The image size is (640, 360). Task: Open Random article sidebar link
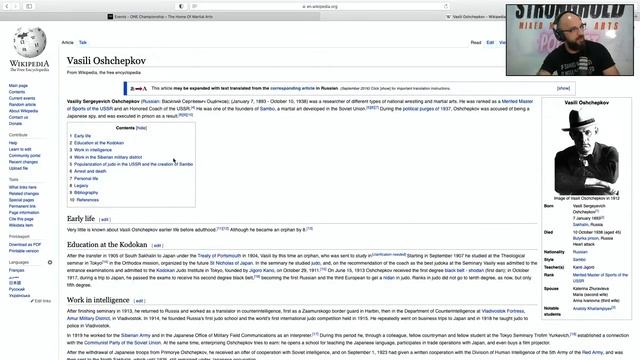click(x=22, y=104)
